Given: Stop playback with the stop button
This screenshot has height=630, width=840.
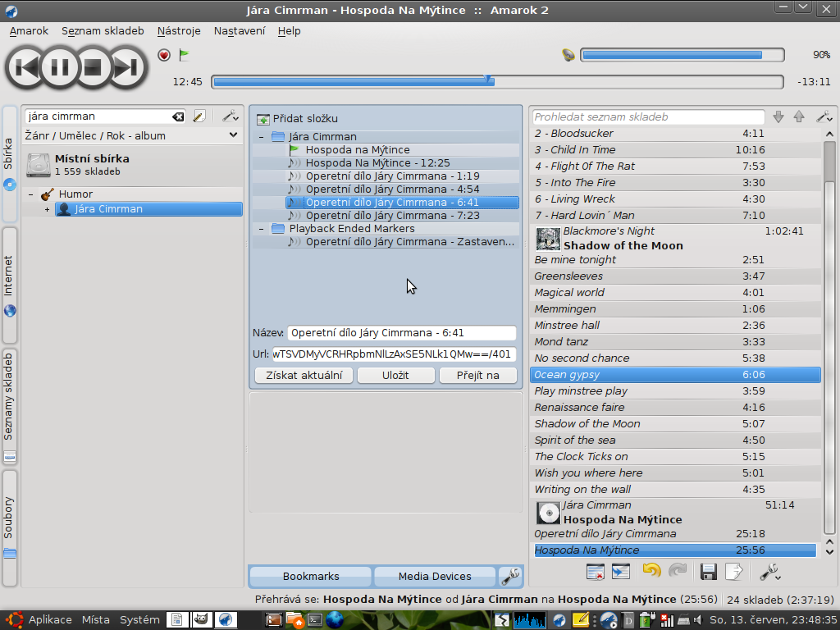Looking at the screenshot, I should pos(93,67).
